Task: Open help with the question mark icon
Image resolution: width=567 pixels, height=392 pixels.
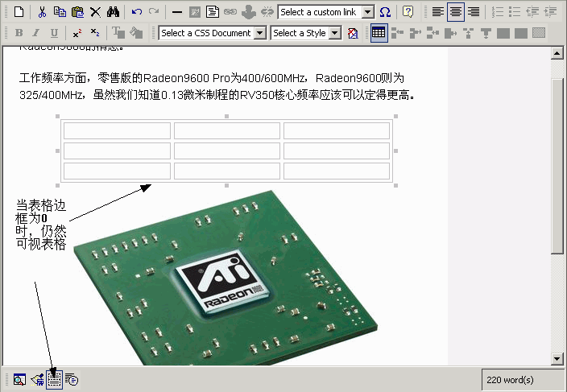Action: pos(408,12)
